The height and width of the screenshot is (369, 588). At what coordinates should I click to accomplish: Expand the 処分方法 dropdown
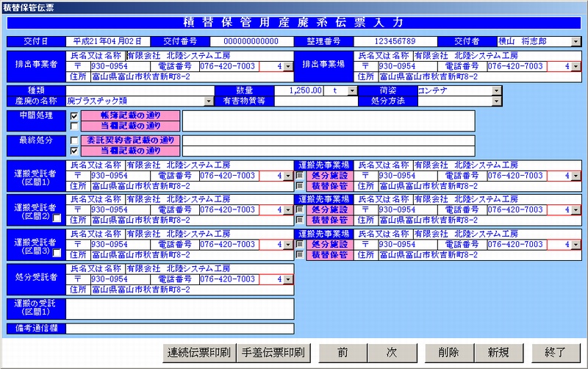(497, 101)
